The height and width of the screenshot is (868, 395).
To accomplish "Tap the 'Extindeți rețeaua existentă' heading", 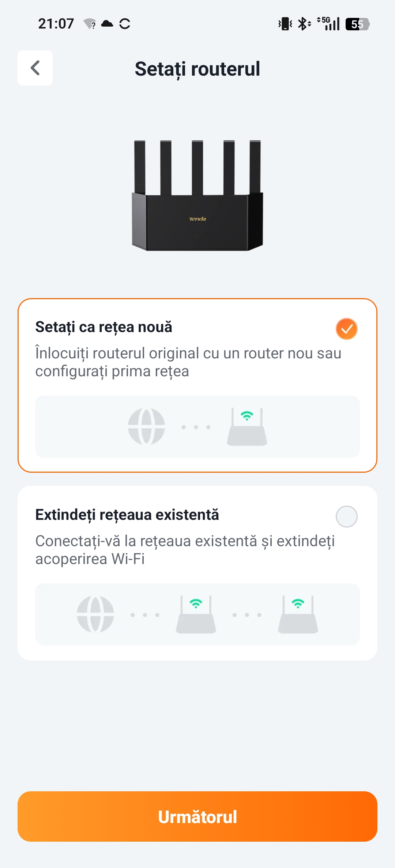I will click(x=127, y=515).
